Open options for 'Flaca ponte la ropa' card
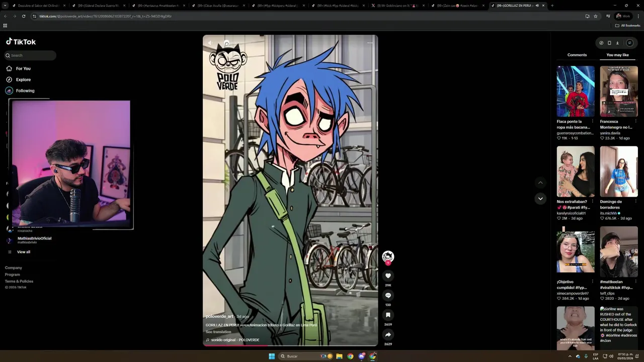This screenshot has width=644, height=362. click(x=592, y=121)
